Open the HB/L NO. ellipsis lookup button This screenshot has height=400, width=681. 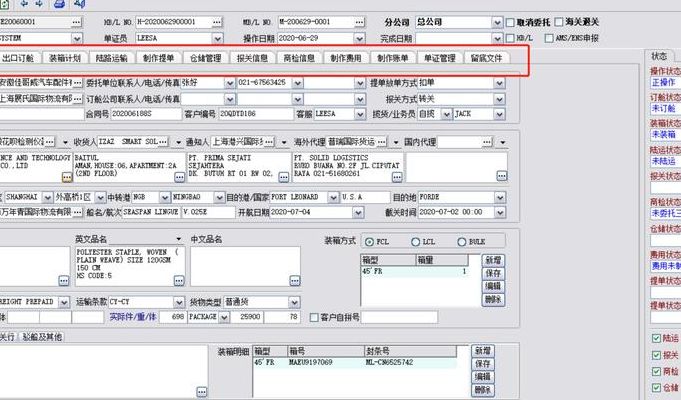(x=217, y=22)
